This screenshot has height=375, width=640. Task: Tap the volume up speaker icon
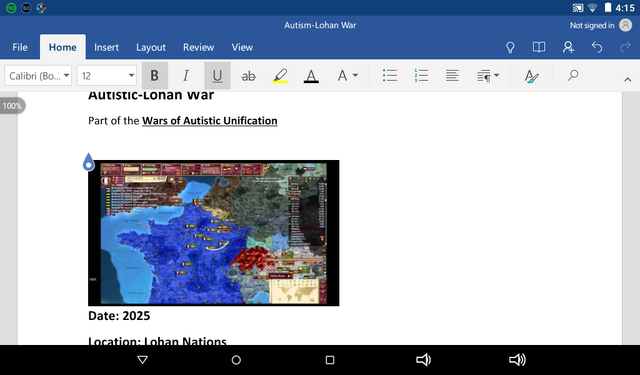pos(517,360)
